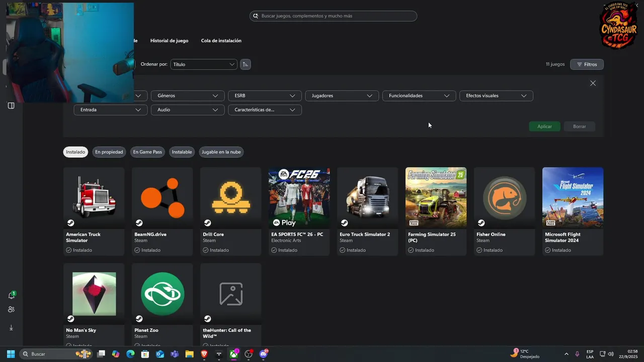Open Microsoft Store from the taskbar
Screen dimensions: 644x362
pos(145,354)
